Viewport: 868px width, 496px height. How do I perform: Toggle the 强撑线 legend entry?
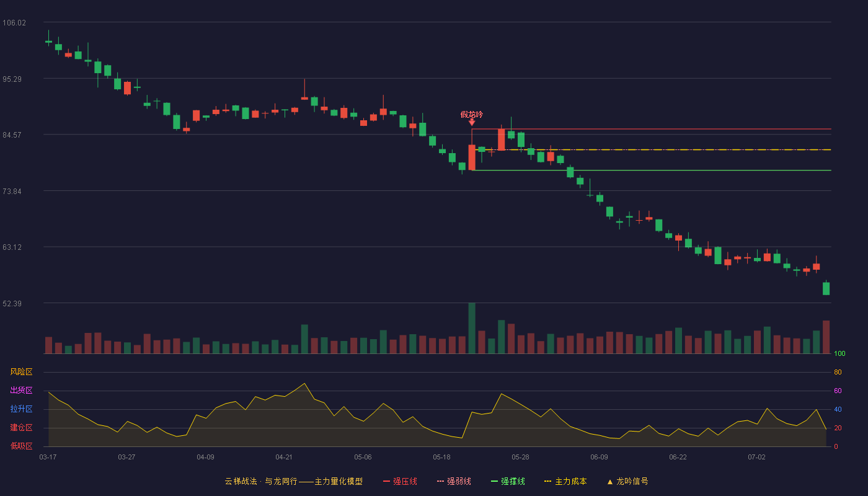508,481
